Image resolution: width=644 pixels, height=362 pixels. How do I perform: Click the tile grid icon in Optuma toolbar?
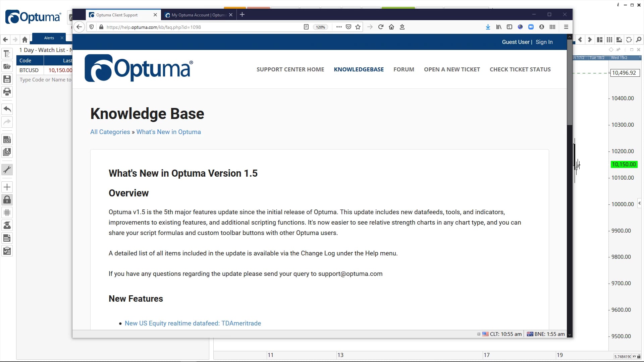click(609, 40)
